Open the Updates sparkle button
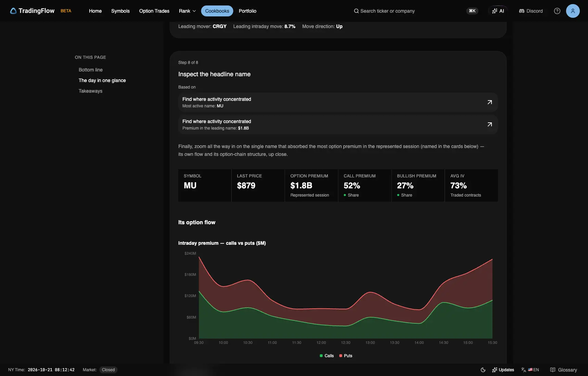The height and width of the screenshot is (376, 588). (503, 370)
